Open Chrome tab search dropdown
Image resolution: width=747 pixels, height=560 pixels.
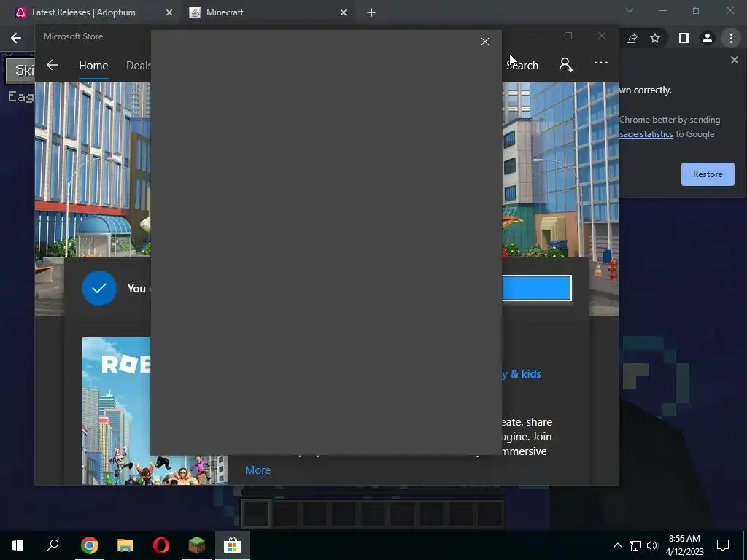630,10
